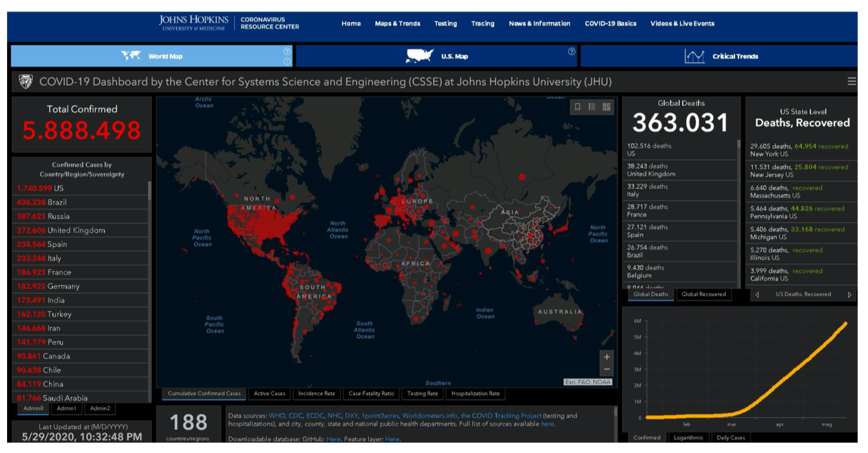868x453 pixels.
Task: Go to previous US panel with left arrow
Action: click(x=757, y=295)
